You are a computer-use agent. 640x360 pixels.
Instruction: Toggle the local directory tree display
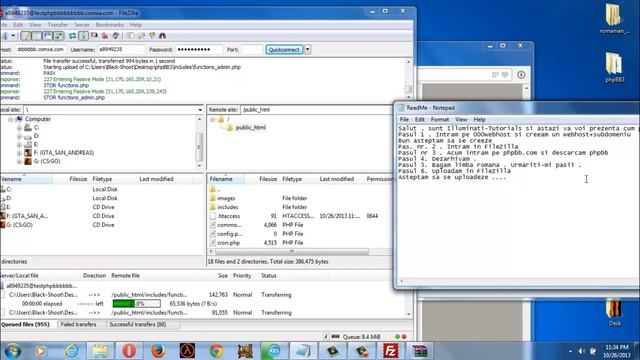point(37,36)
